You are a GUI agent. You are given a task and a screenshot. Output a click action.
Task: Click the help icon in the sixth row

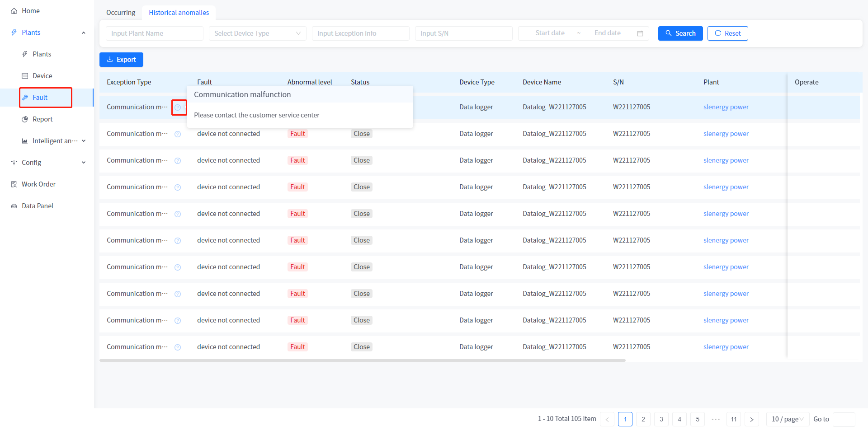pos(178,241)
